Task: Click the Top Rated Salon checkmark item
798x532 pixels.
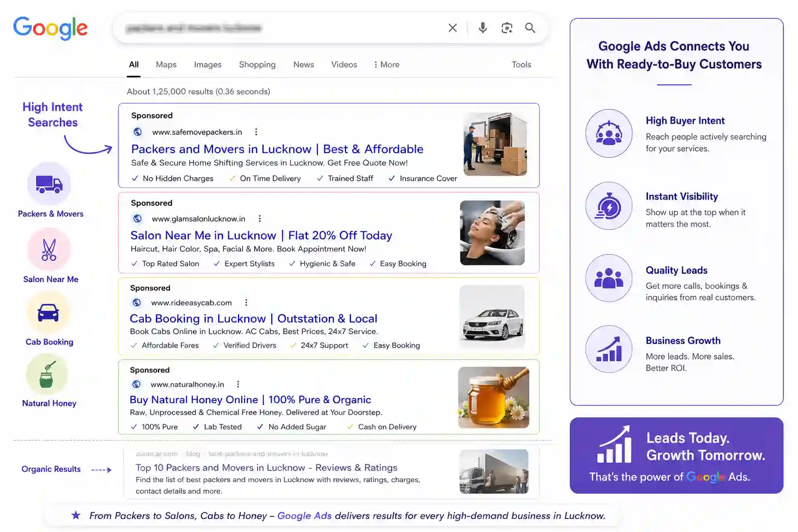Action: [x=165, y=263]
